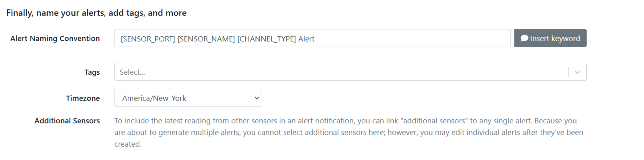644x160 pixels.
Task: Click the [SENSOR_NAME] keyword in the naming field
Action: pyautogui.click(x=206, y=39)
